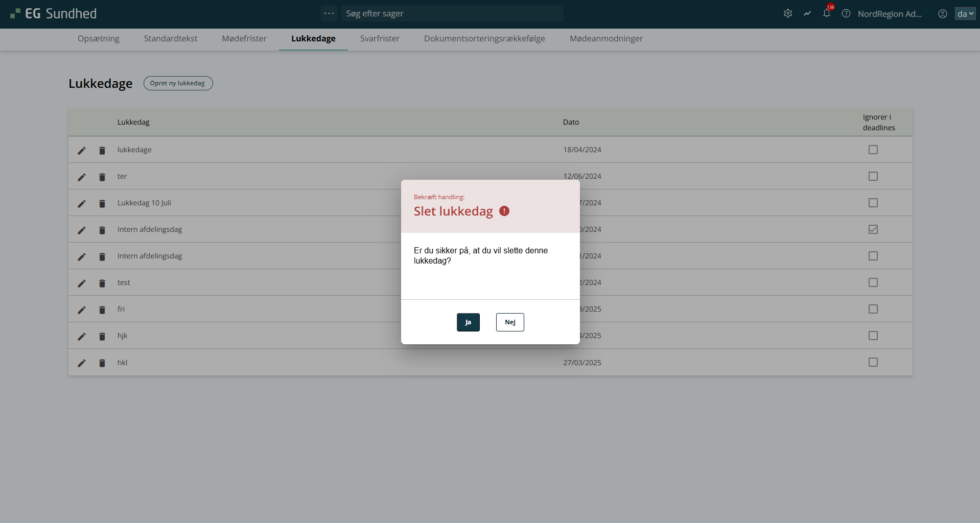Open the Svarfrister tab
The width and height of the screenshot is (980, 523).
pos(380,39)
